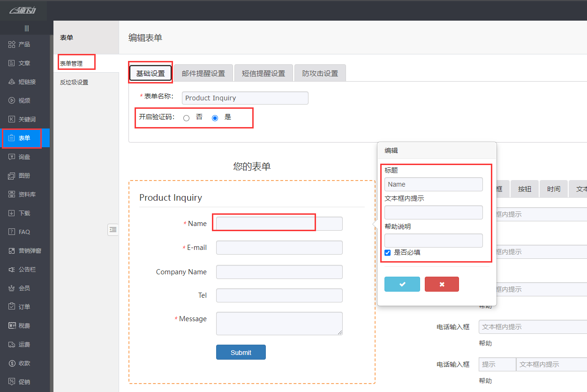Open the 文章 articles sidebar icon
Viewport: 587px width, 392px height.
12,63
